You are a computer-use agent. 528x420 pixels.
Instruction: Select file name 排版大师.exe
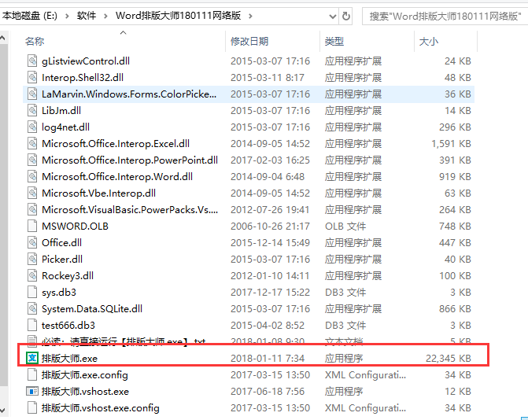click(69, 358)
